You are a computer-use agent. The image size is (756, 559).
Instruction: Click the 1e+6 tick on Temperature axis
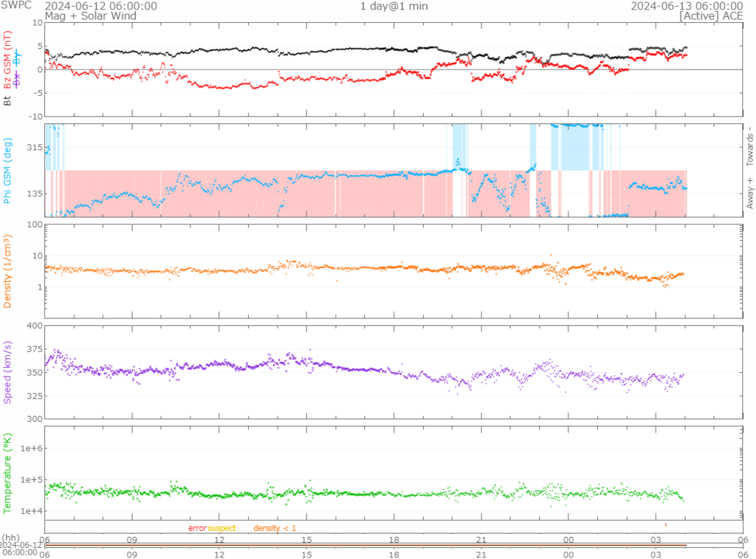[x=31, y=448]
